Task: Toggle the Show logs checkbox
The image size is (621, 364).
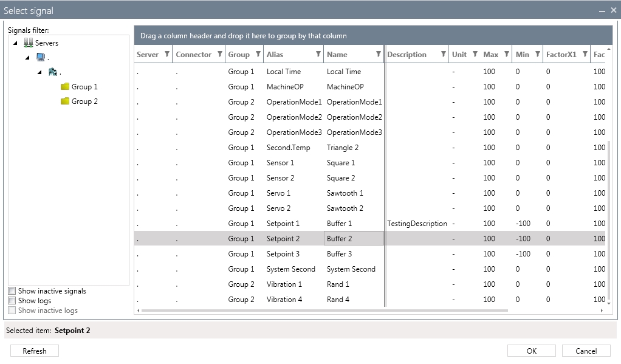Action: [12, 301]
